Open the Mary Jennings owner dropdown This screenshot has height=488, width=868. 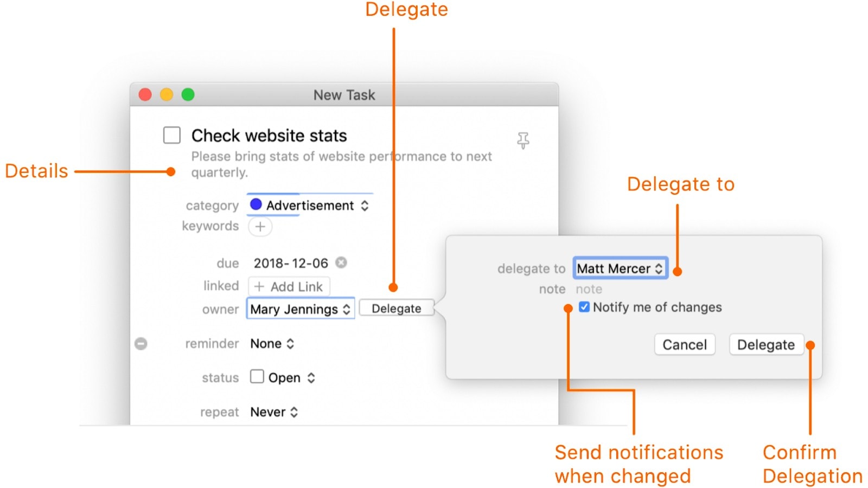pos(300,309)
